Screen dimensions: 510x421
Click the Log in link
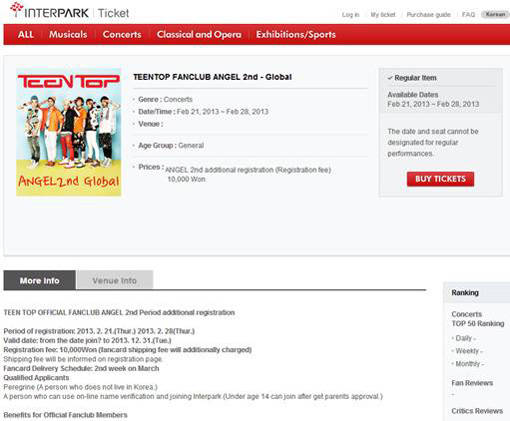[x=351, y=15]
